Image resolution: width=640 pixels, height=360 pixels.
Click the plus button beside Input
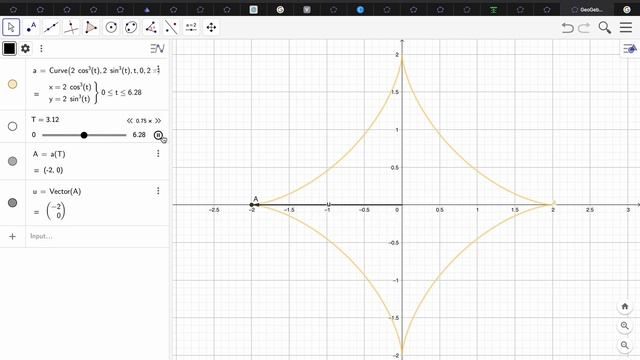tap(12, 236)
